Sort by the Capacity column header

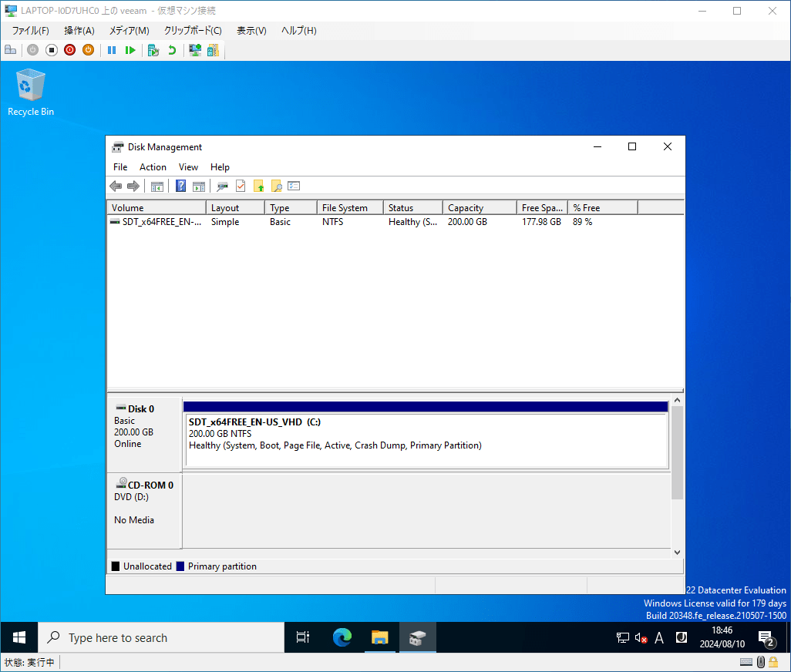click(480, 208)
